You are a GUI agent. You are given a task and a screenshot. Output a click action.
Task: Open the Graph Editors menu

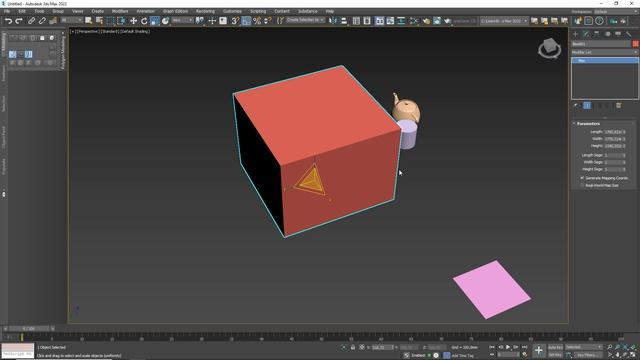click(x=176, y=11)
